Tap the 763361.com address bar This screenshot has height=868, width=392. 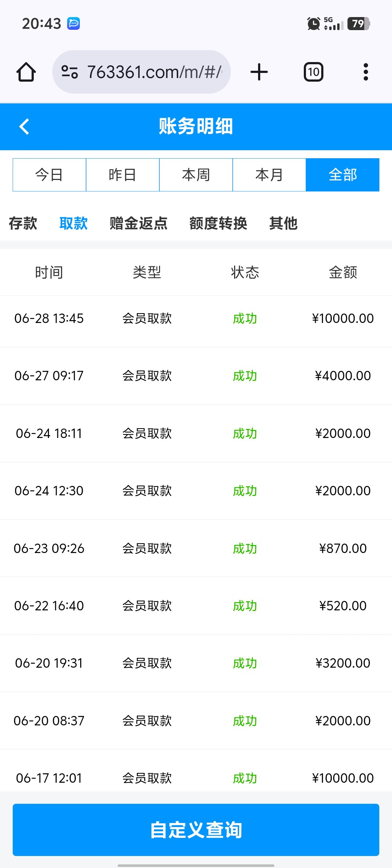pyautogui.click(x=154, y=72)
